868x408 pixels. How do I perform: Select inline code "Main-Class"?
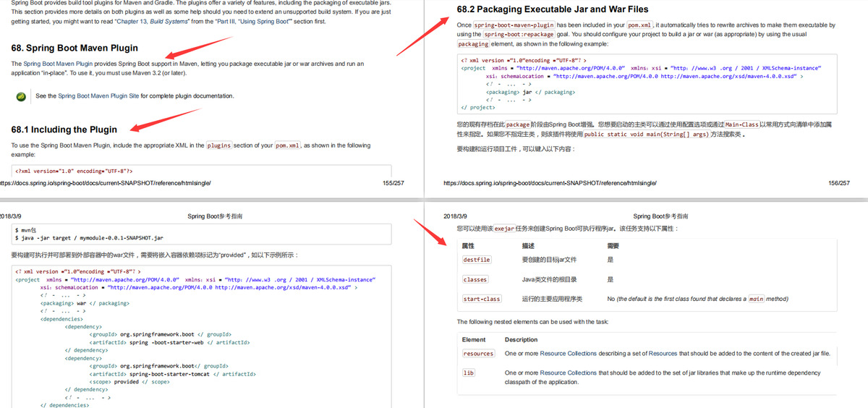[x=742, y=124]
